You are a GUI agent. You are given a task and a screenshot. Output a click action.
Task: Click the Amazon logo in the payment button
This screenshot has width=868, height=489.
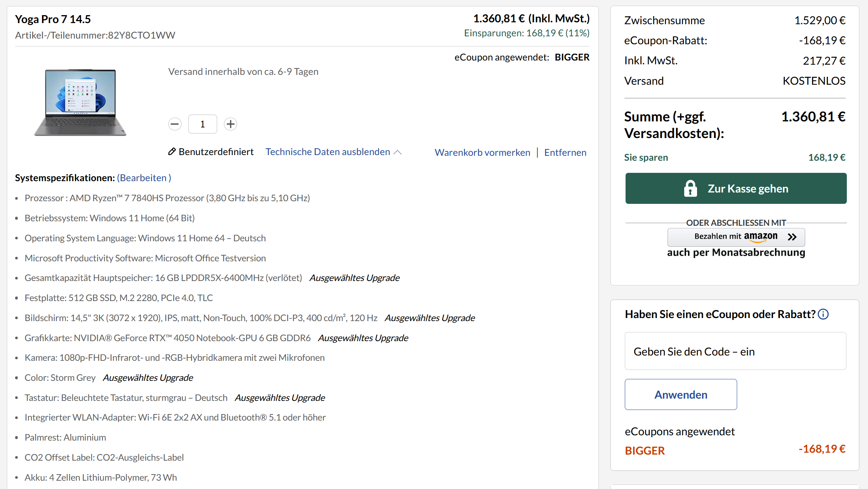click(x=761, y=237)
